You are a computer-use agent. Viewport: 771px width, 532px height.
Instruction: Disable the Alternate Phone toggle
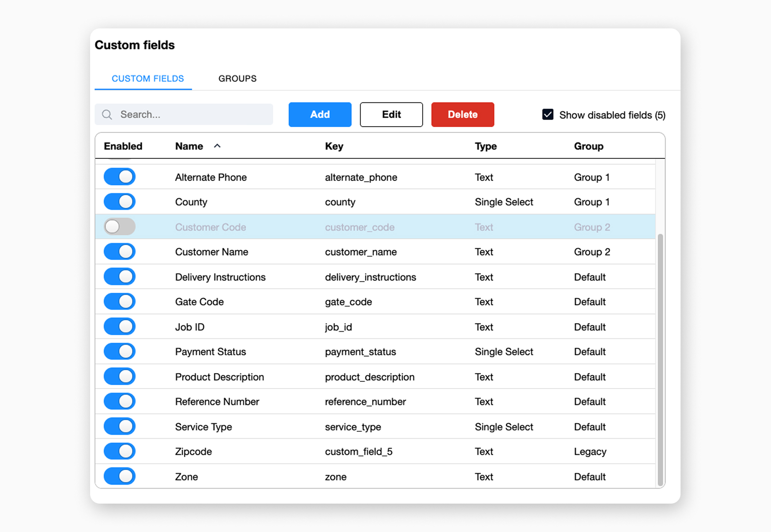coord(119,176)
